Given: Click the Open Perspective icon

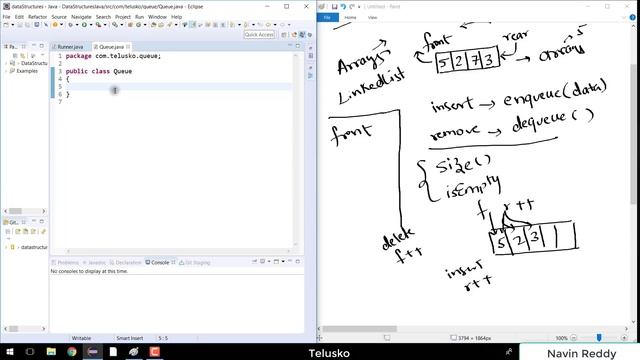Looking at the screenshot, I should tap(284, 35).
